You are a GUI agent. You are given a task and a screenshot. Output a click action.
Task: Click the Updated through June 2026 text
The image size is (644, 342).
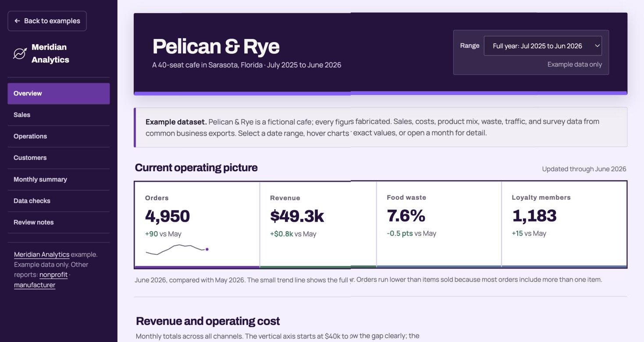point(584,169)
